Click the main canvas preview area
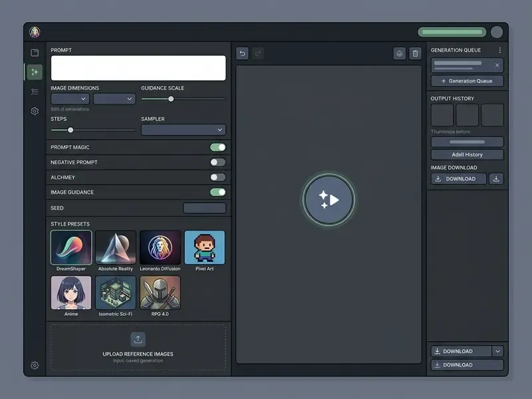This screenshot has height=399, width=532. pyautogui.click(x=329, y=214)
